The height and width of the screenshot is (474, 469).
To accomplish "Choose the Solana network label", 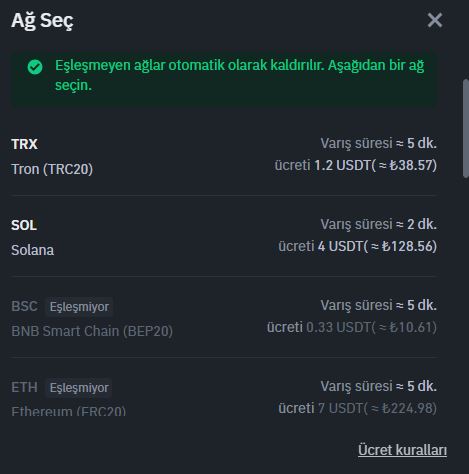I will 32,250.
